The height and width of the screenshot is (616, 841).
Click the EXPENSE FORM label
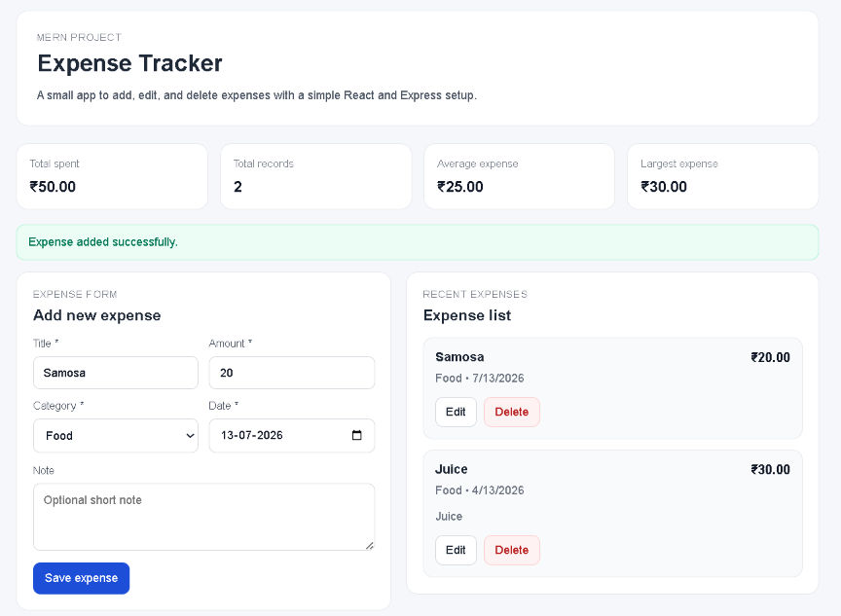[x=75, y=294]
